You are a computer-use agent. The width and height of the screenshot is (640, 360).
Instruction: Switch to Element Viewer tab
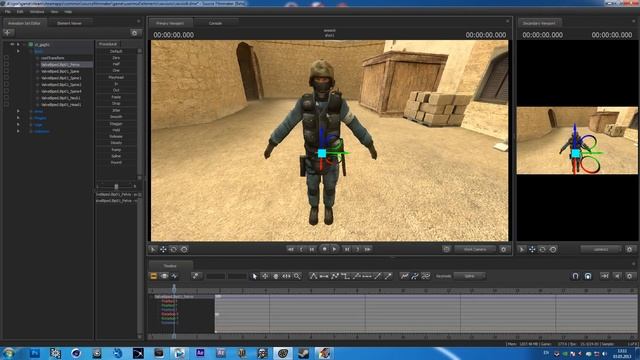click(69, 23)
